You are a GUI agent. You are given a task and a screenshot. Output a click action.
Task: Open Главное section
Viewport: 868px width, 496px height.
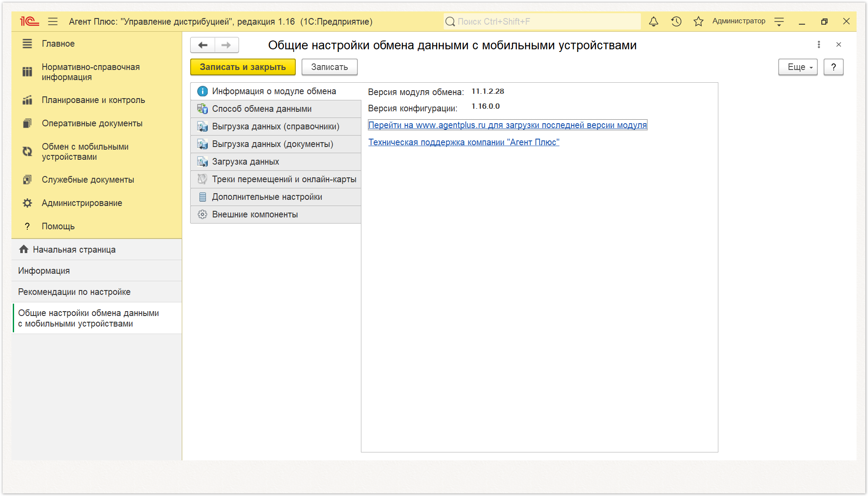coord(96,44)
